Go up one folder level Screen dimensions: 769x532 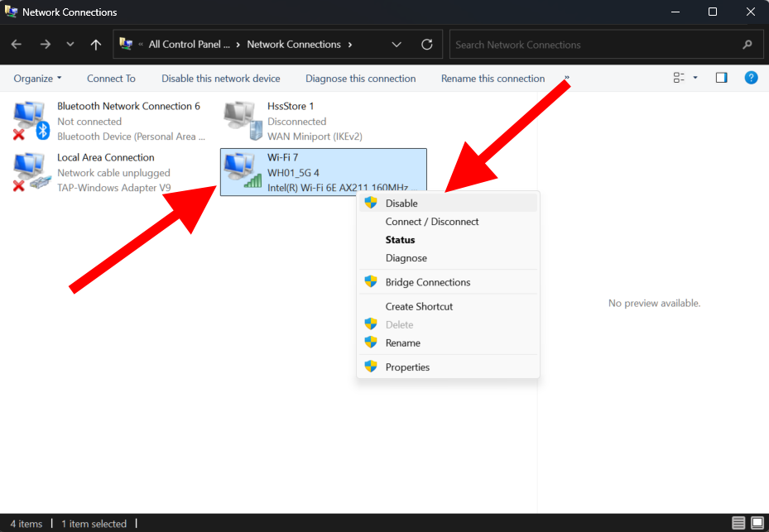click(x=96, y=45)
